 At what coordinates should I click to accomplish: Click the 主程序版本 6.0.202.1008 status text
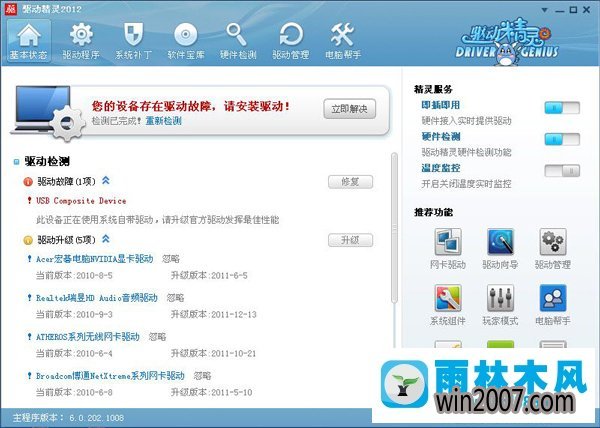point(68,417)
